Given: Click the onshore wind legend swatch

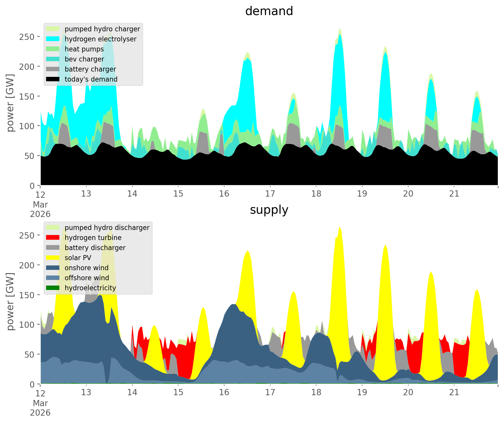Looking at the screenshot, I should pyautogui.click(x=53, y=268).
